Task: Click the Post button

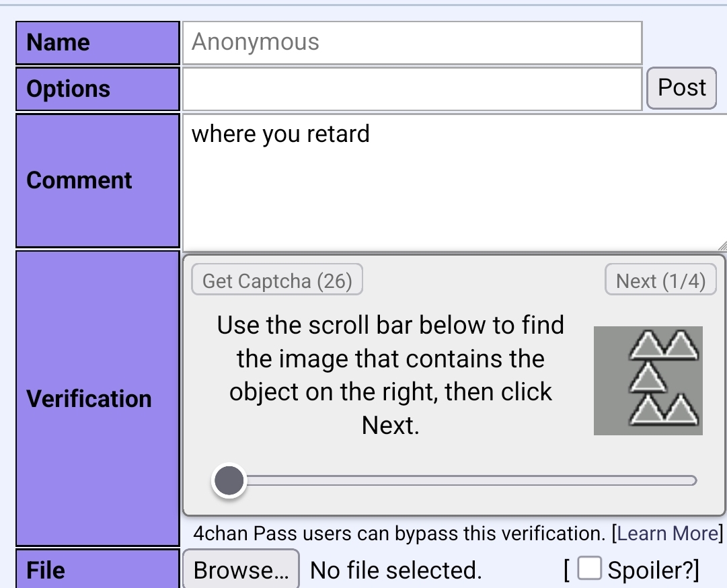Action: pos(681,88)
